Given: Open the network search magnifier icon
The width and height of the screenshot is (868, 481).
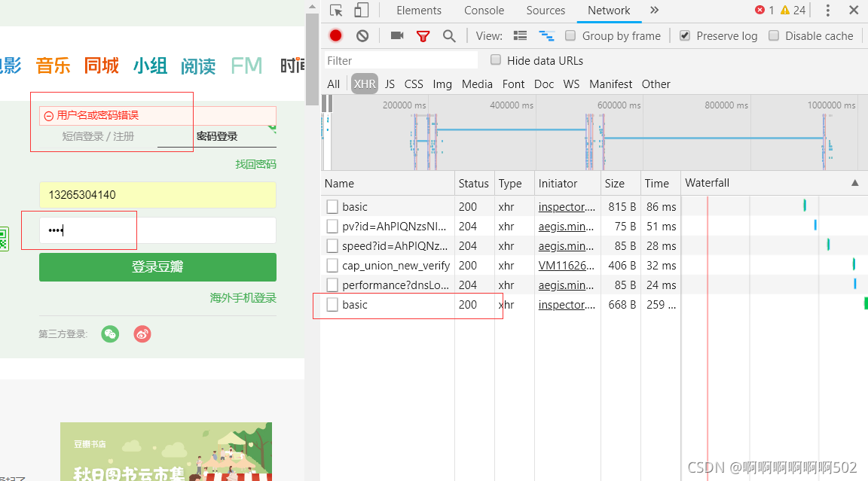Looking at the screenshot, I should [x=449, y=36].
